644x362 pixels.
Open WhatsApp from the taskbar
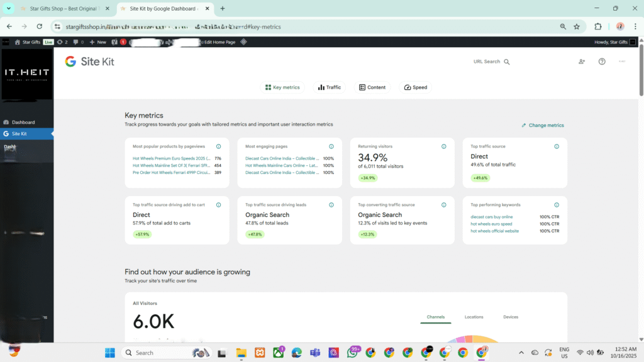point(352,353)
